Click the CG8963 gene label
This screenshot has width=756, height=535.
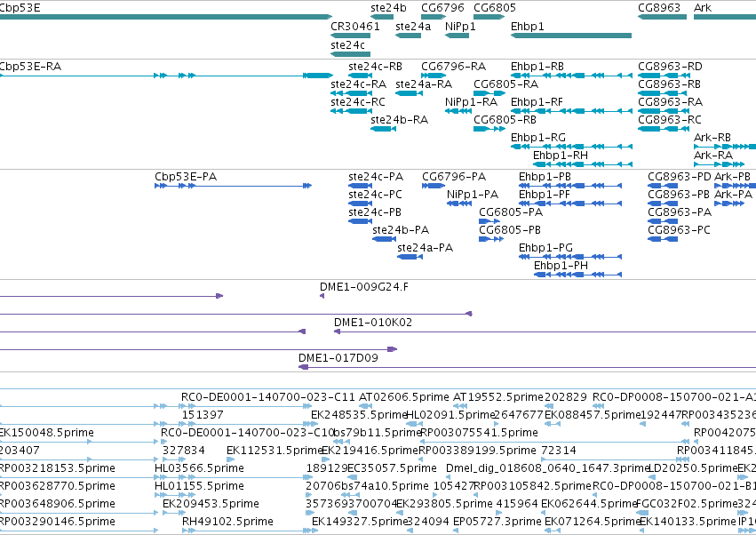[x=659, y=8]
